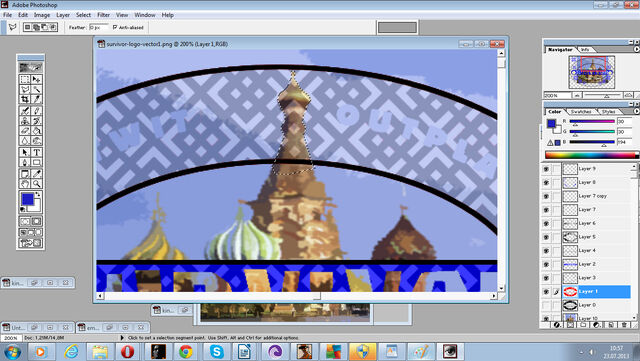Viewport: 640px width, 361px height.
Task: Select the Brush tool
Action: [x=36, y=111]
